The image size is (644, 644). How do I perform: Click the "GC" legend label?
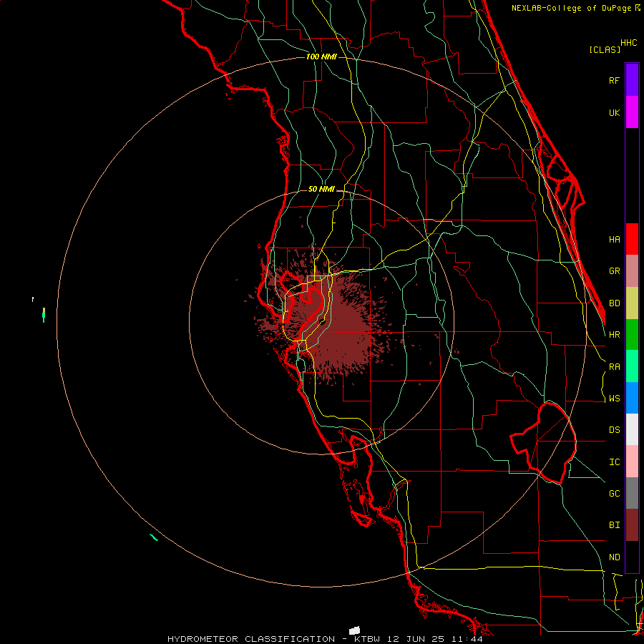tap(614, 494)
